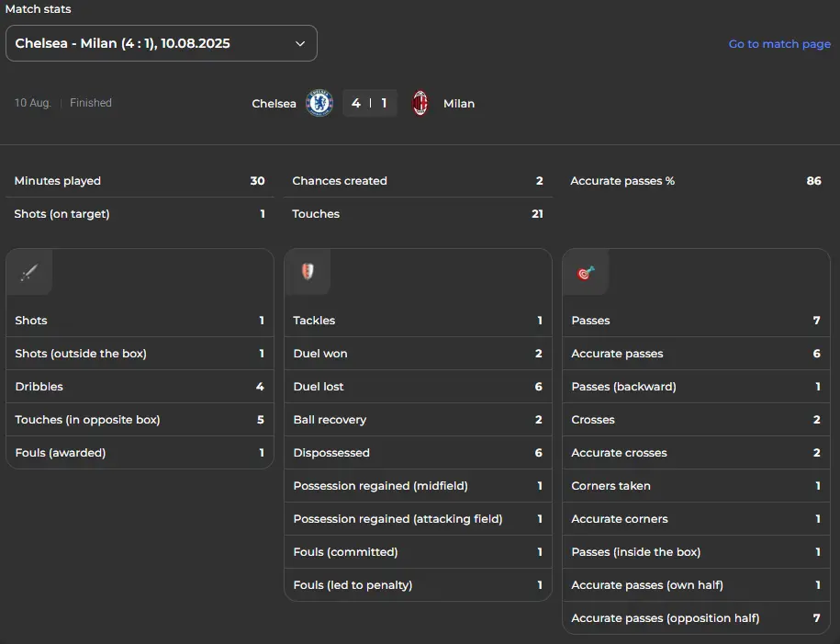Click the Touches (in opposite box) row
The width and height of the screenshot is (840, 644).
tap(140, 420)
